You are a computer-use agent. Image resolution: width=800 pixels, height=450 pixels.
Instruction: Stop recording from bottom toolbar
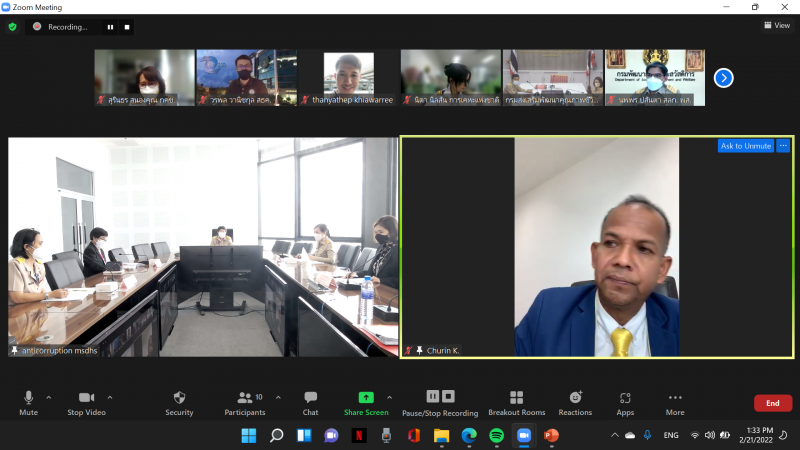(448, 396)
